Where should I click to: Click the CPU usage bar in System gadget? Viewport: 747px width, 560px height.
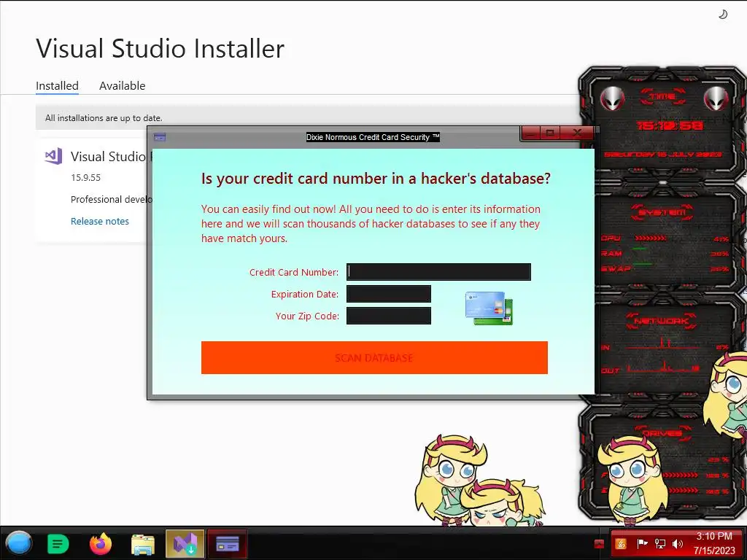(x=651, y=238)
